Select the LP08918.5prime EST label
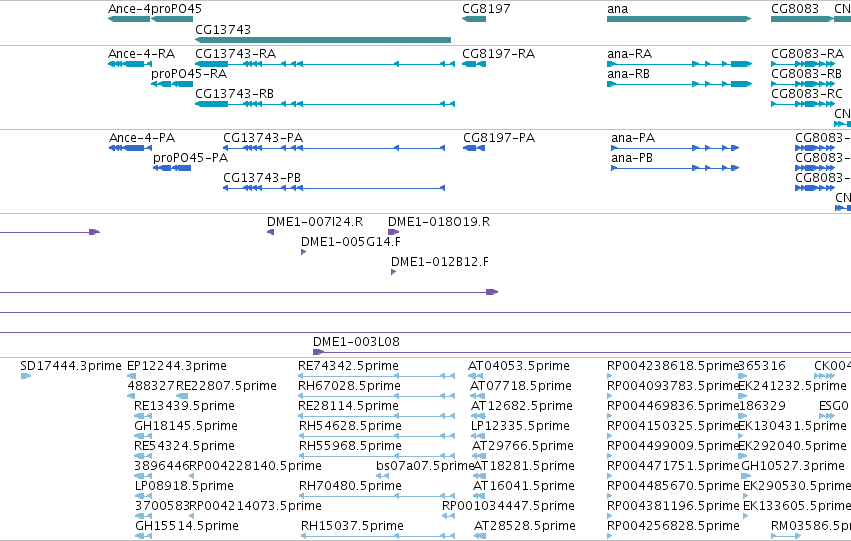 click(x=184, y=486)
